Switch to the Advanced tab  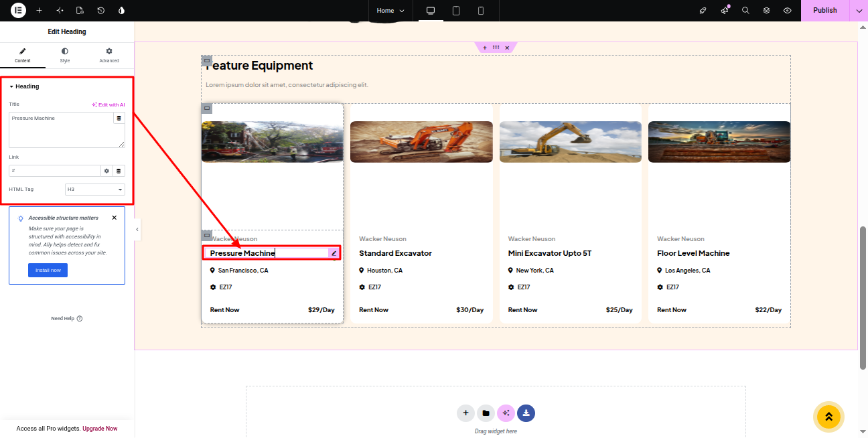coord(109,56)
